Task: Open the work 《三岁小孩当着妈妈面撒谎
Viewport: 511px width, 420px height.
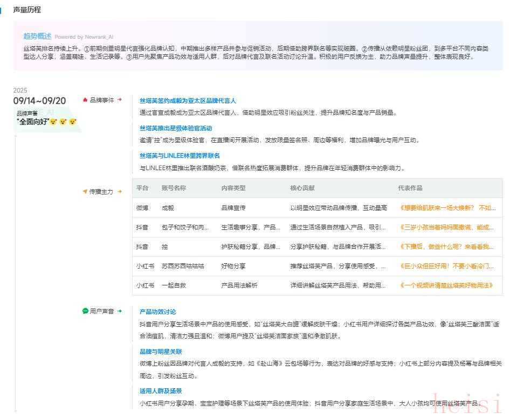Action: 447,227
